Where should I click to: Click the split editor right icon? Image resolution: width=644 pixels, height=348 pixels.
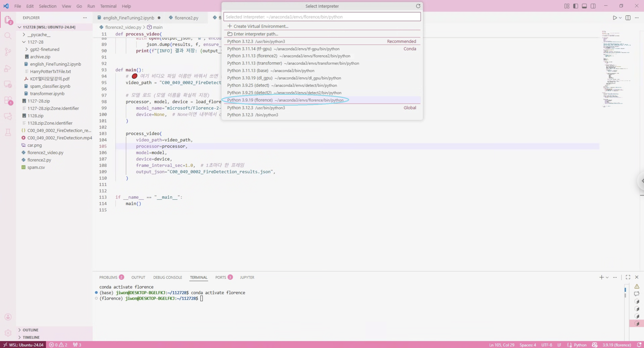[628, 18]
